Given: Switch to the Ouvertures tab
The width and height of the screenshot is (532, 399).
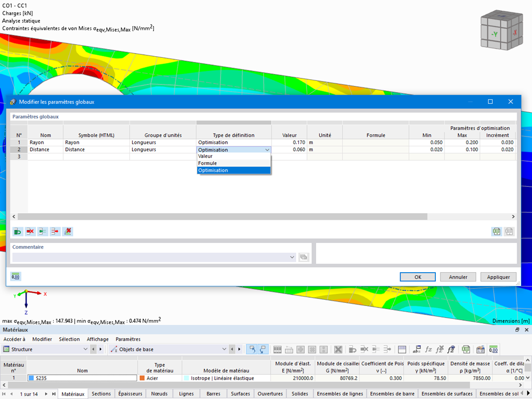Looking at the screenshot, I should tap(270, 393).
